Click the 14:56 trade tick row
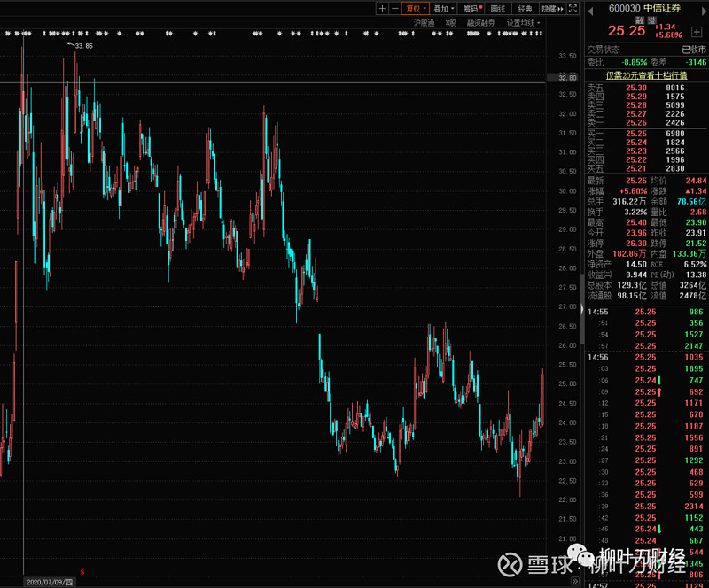Viewport: 709px width, 588px height. [646, 357]
